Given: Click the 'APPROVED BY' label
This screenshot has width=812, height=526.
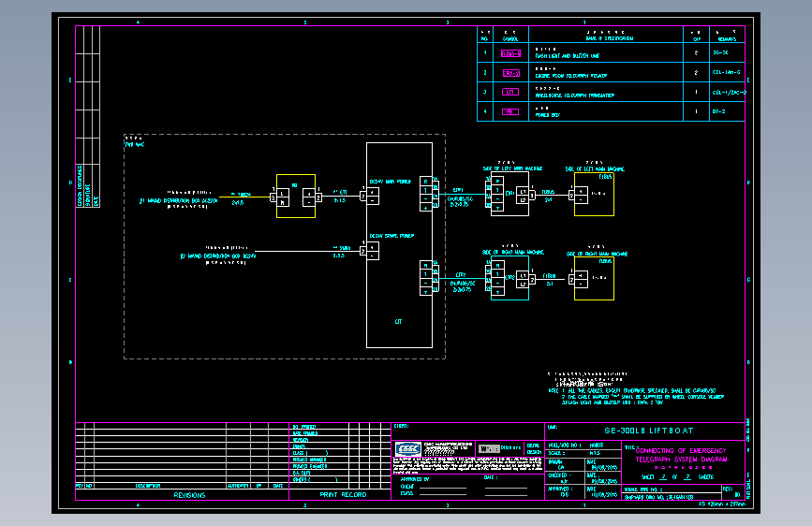Looking at the screenshot, I should pos(415,479).
